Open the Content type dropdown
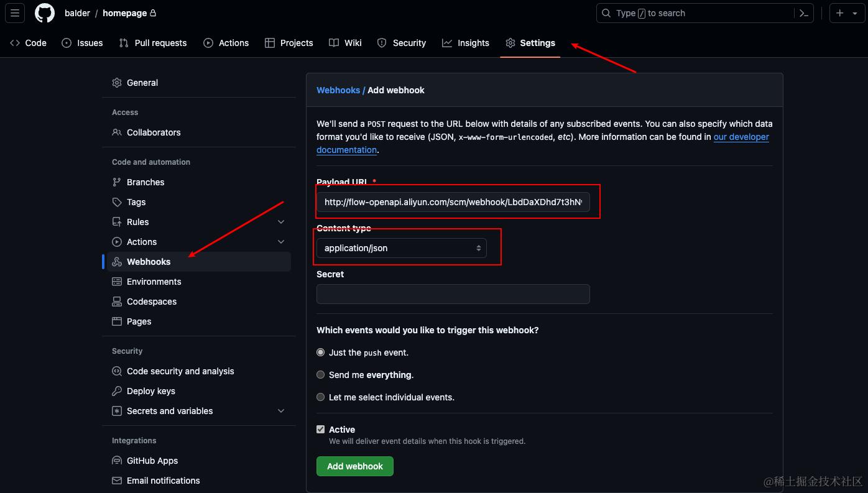The height and width of the screenshot is (493, 868). (402, 248)
